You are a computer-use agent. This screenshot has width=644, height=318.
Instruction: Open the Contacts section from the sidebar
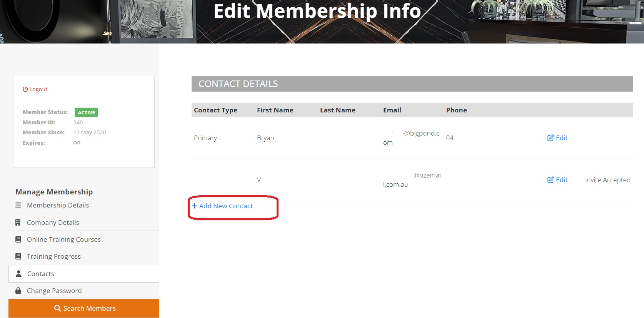40,273
